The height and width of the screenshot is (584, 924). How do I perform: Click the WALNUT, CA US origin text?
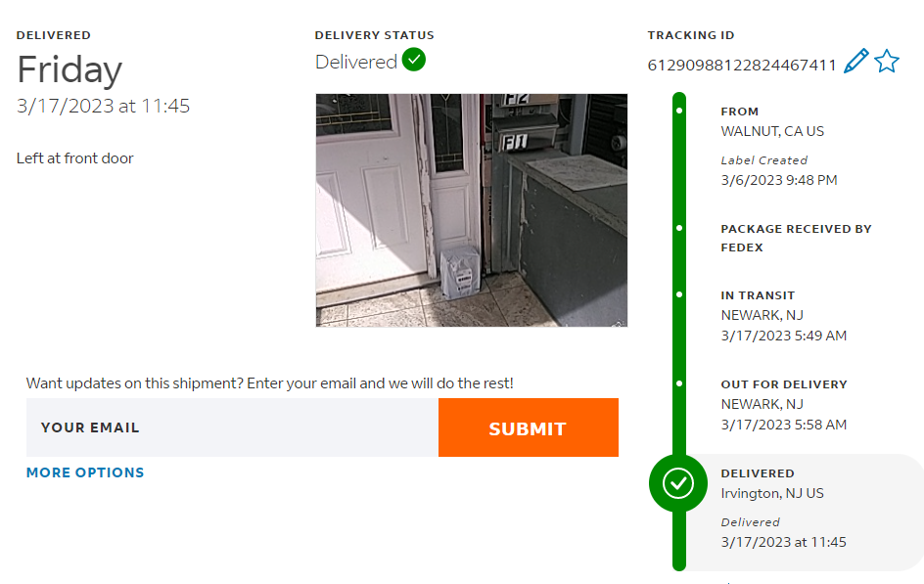pyautogui.click(x=772, y=131)
